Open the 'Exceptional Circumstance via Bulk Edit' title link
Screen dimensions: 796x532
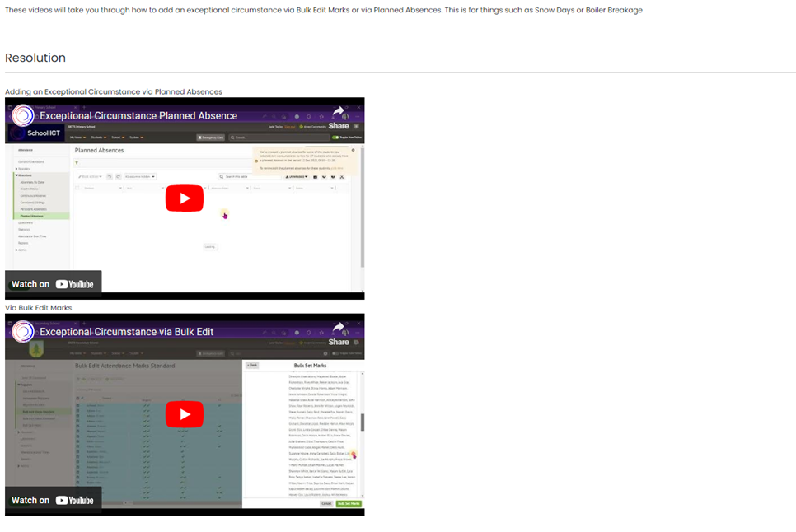point(126,332)
